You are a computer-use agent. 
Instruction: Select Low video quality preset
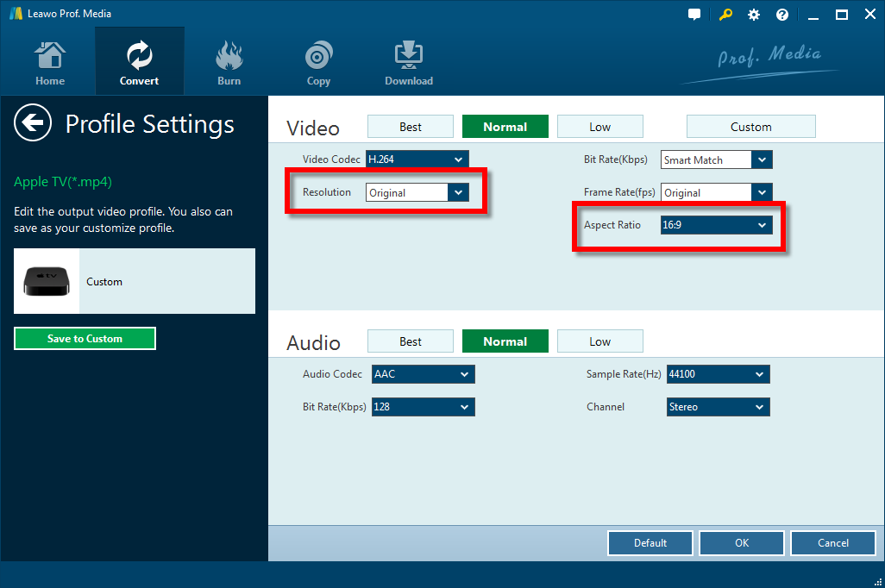pos(600,127)
